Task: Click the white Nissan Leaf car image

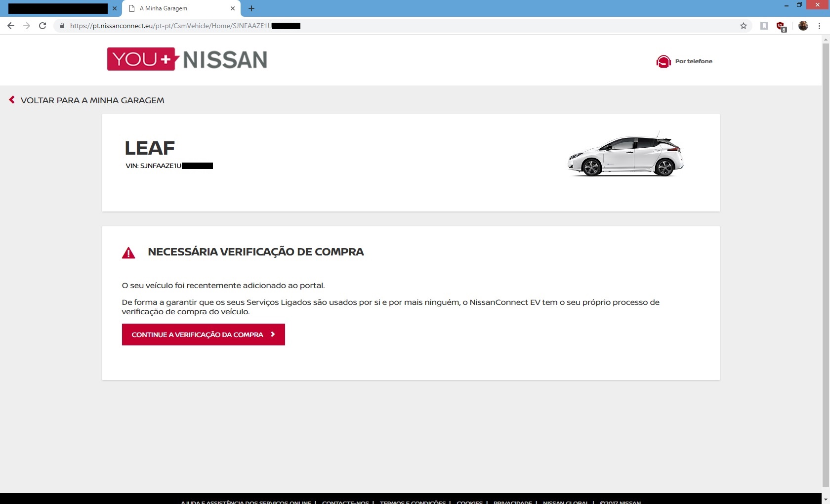Action: (x=625, y=154)
